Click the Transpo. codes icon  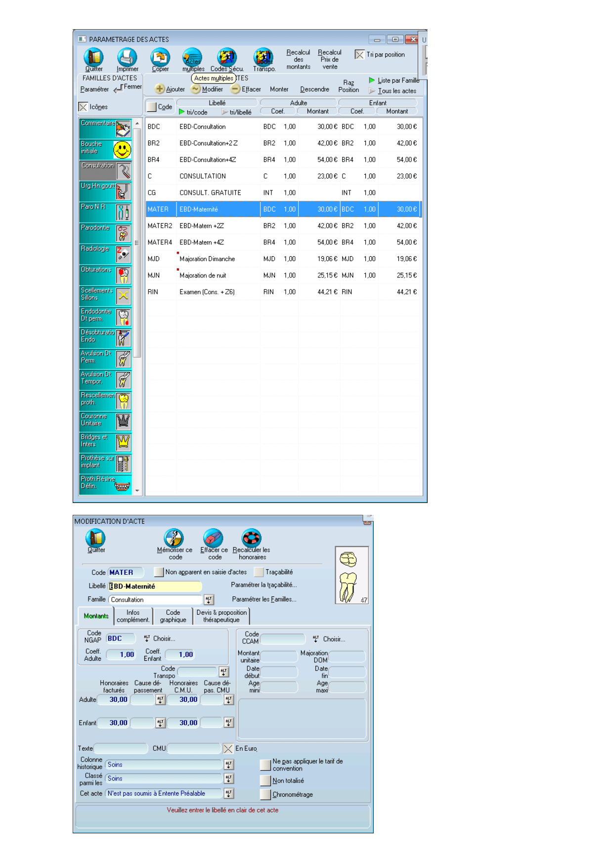pyautogui.click(x=263, y=57)
